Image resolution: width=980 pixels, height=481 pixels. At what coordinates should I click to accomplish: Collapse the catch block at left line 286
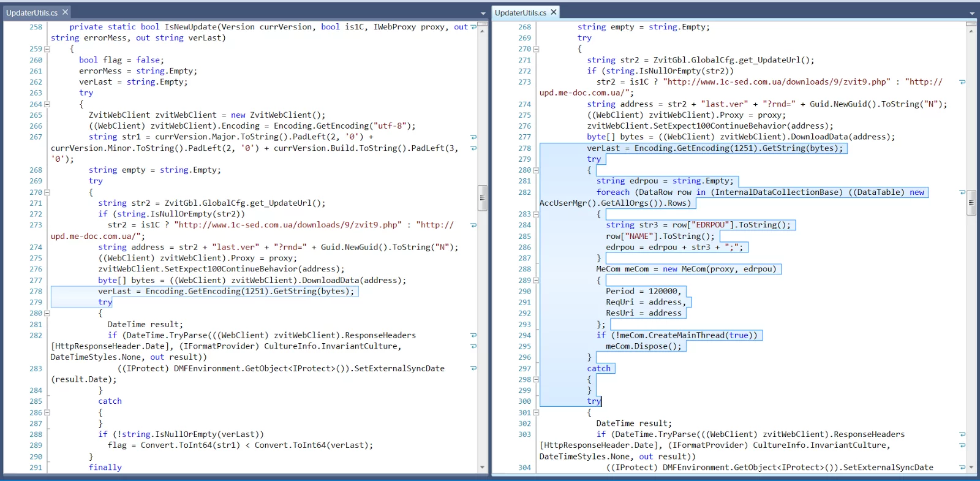tap(47, 413)
